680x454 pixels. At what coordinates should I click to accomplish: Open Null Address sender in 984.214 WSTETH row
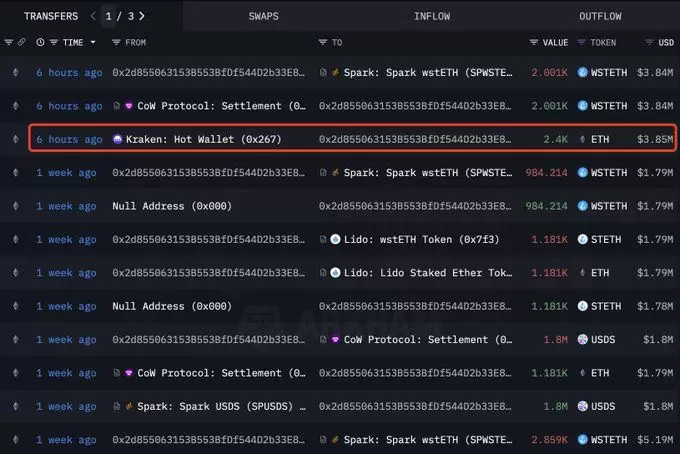172,206
